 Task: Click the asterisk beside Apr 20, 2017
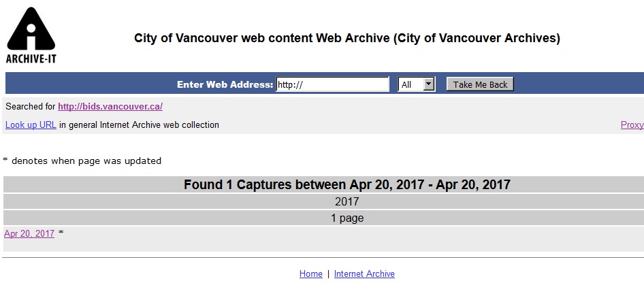click(x=61, y=233)
